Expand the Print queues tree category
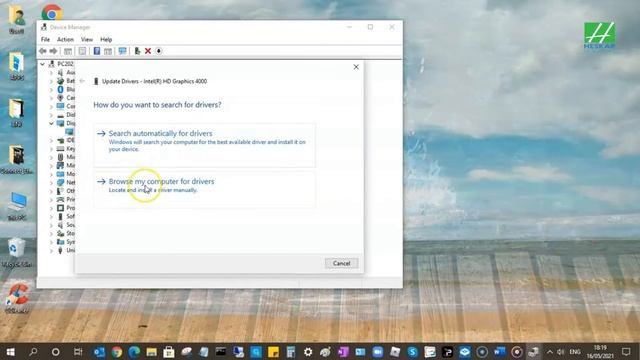The height and width of the screenshot is (360, 640). tap(51, 200)
